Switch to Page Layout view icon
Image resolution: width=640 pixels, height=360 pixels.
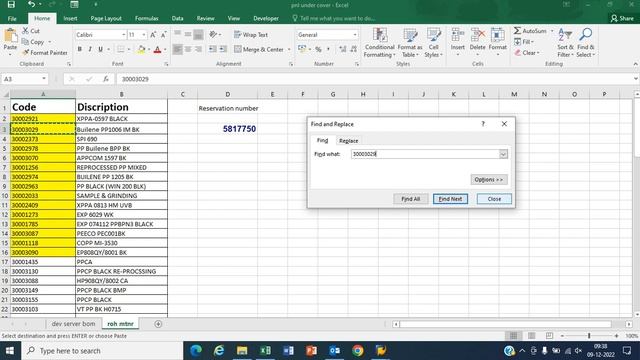[531, 336]
